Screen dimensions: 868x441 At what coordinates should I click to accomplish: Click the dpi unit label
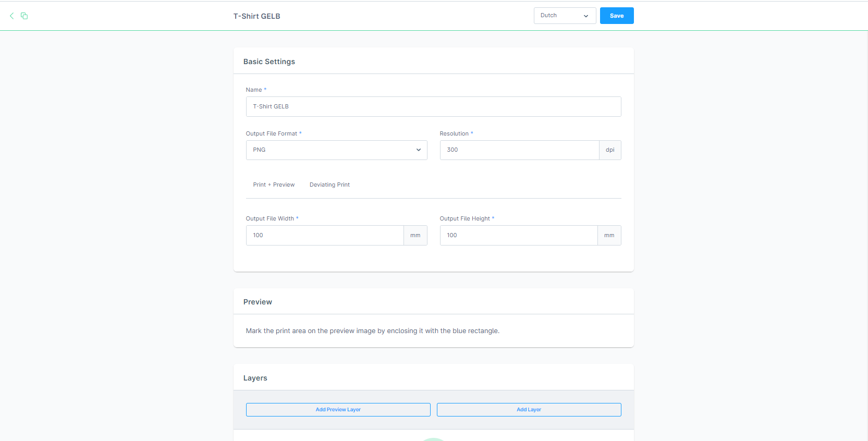coord(610,150)
